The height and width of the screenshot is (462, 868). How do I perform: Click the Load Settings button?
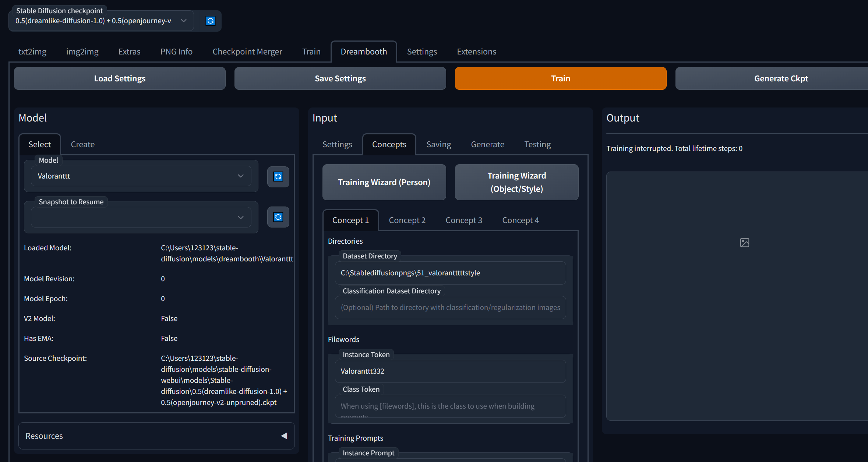pos(120,78)
